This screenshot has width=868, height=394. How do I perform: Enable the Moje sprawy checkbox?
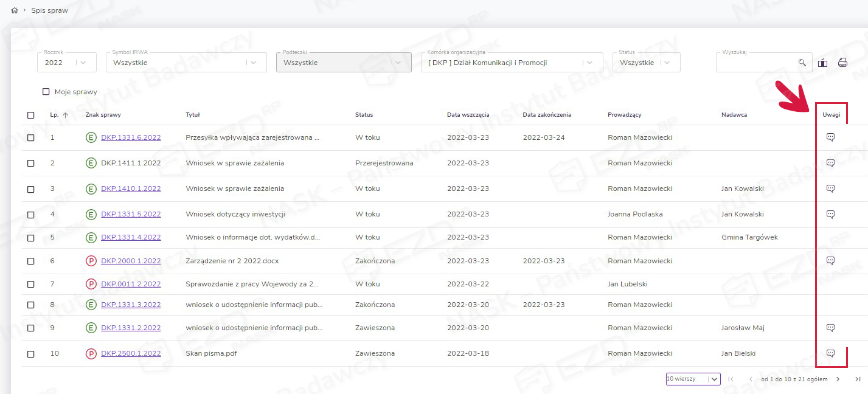point(46,92)
